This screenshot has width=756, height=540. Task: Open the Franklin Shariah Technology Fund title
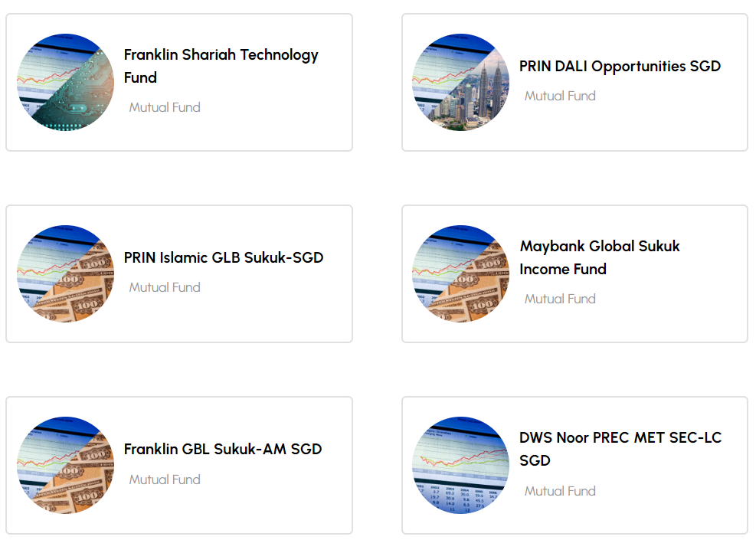pos(221,66)
